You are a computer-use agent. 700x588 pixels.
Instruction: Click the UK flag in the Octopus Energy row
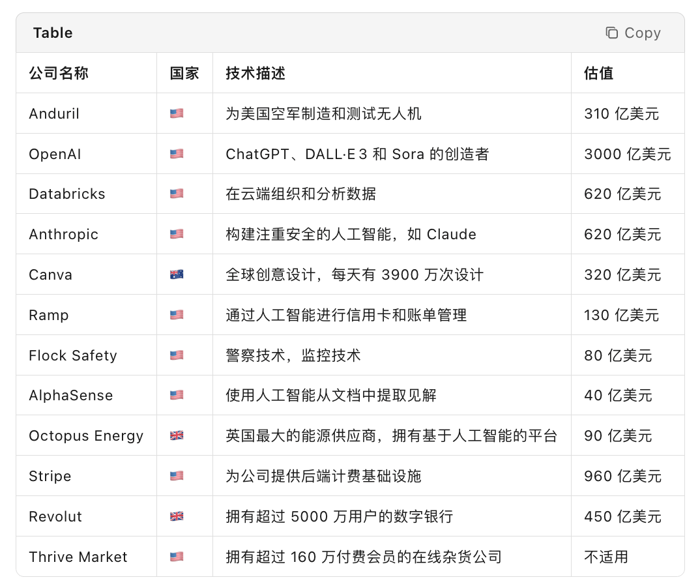(x=177, y=435)
